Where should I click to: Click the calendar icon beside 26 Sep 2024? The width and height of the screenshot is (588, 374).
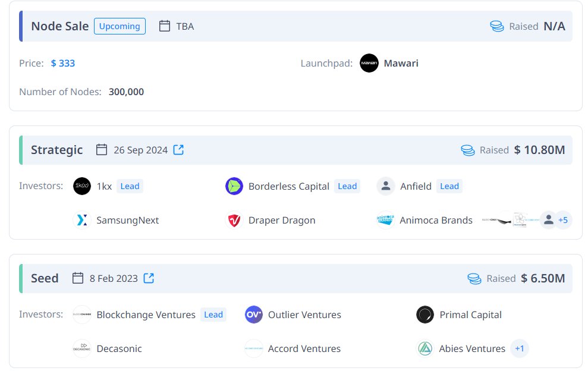pyautogui.click(x=102, y=150)
